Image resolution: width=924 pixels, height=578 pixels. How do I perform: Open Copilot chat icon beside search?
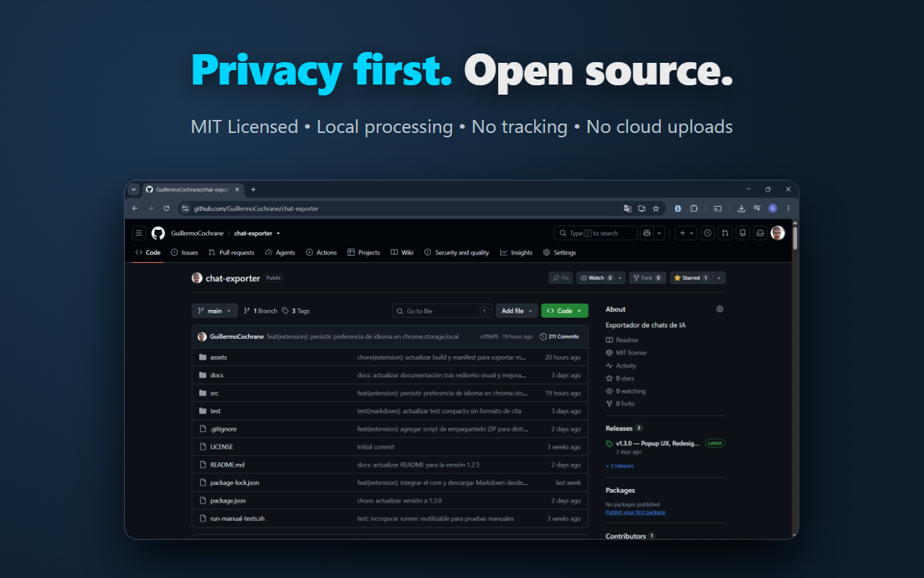tap(647, 233)
